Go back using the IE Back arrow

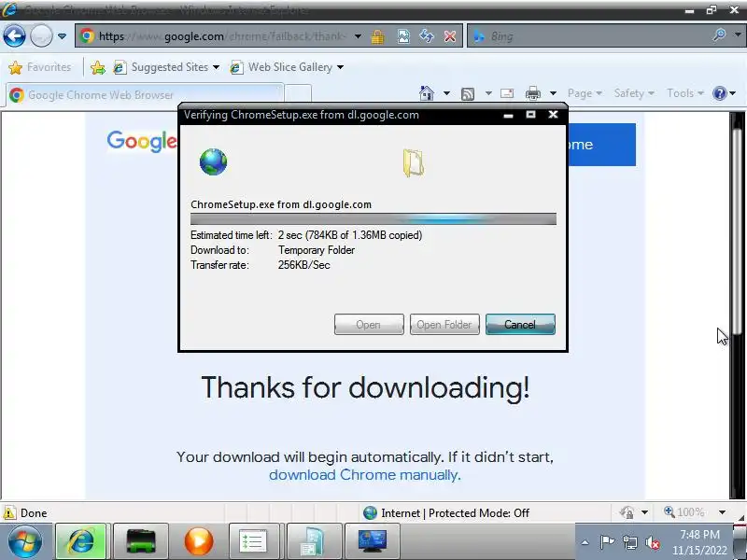14,36
